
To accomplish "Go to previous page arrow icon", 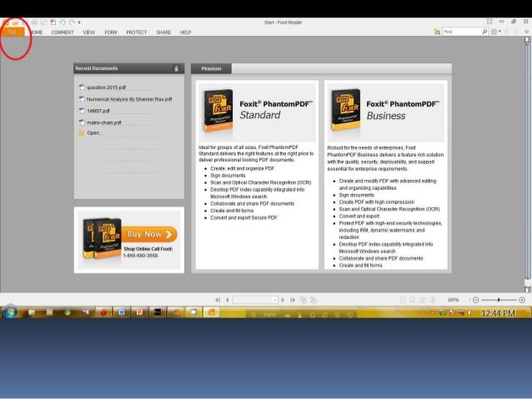I will tap(227, 300).
